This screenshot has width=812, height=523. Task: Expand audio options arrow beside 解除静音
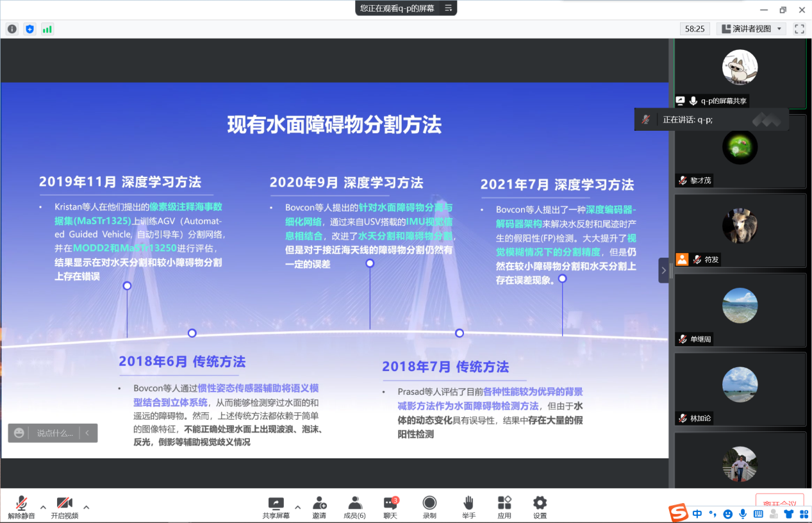[x=43, y=507]
